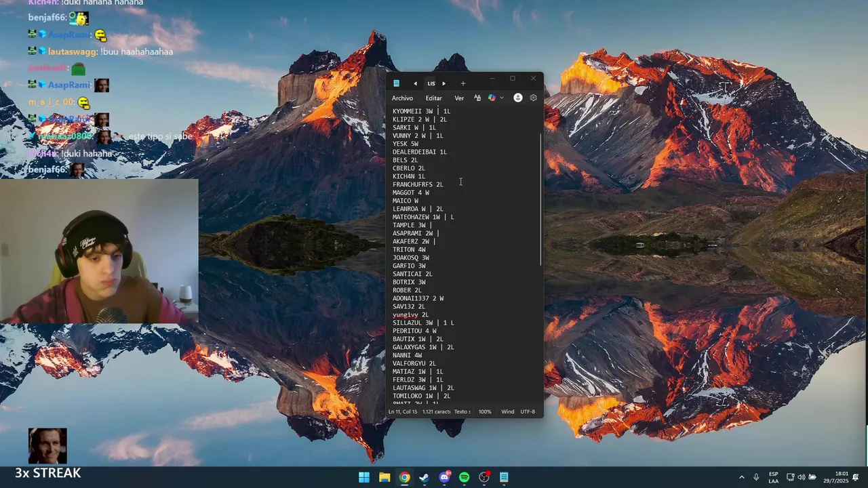Open the Editar menu
Image resolution: width=868 pixels, height=488 pixels.
point(433,98)
